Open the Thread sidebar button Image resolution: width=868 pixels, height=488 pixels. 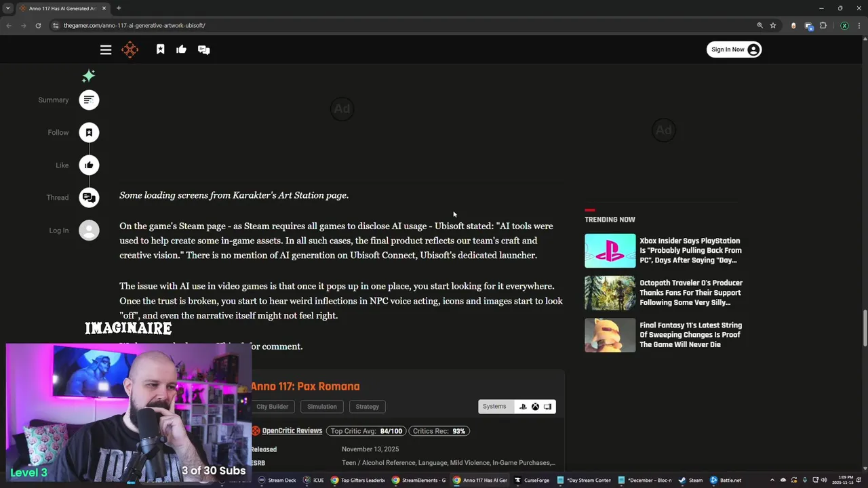coord(89,198)
